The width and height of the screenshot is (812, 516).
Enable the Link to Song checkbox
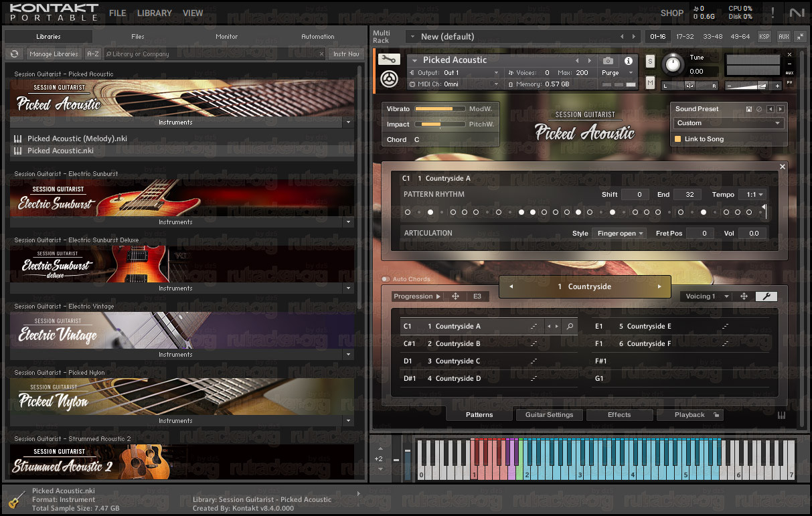pos(678,139)
